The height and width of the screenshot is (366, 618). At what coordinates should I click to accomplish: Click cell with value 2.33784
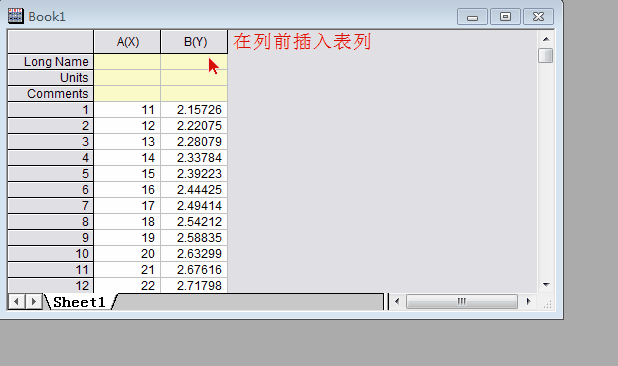194,158
